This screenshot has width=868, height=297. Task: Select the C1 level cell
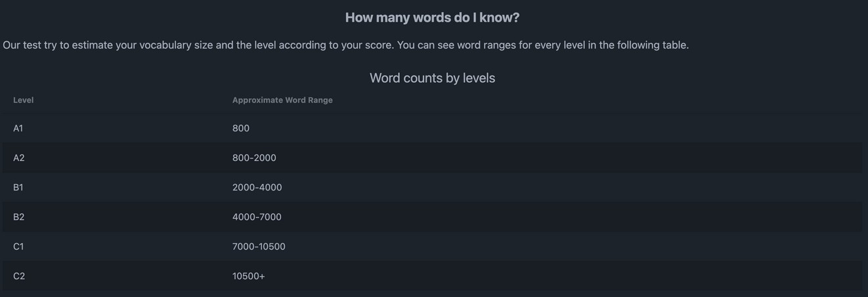click(x=18, y=246)
